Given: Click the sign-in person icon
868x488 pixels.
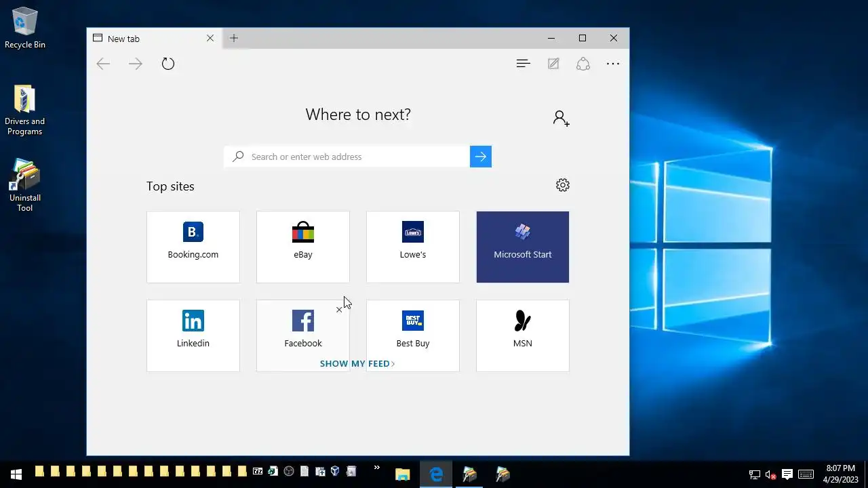Looking at the screenshot, I should click(x=561, y=119).
